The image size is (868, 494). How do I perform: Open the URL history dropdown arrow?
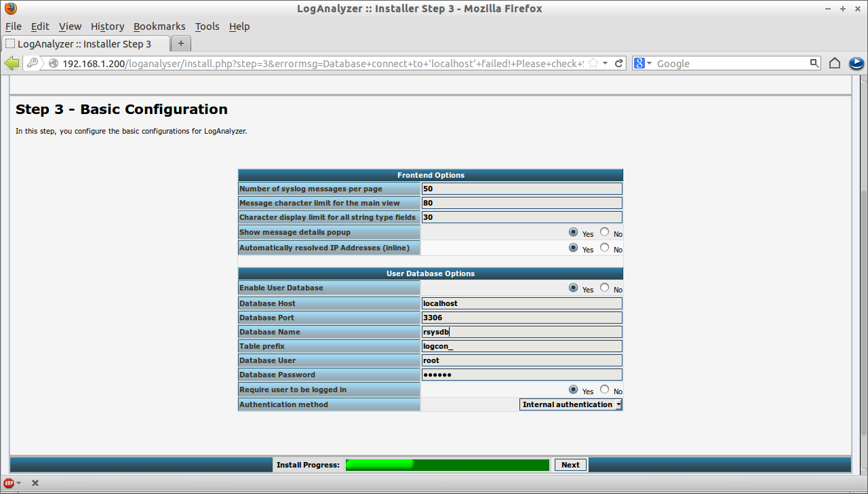point(605,63)
